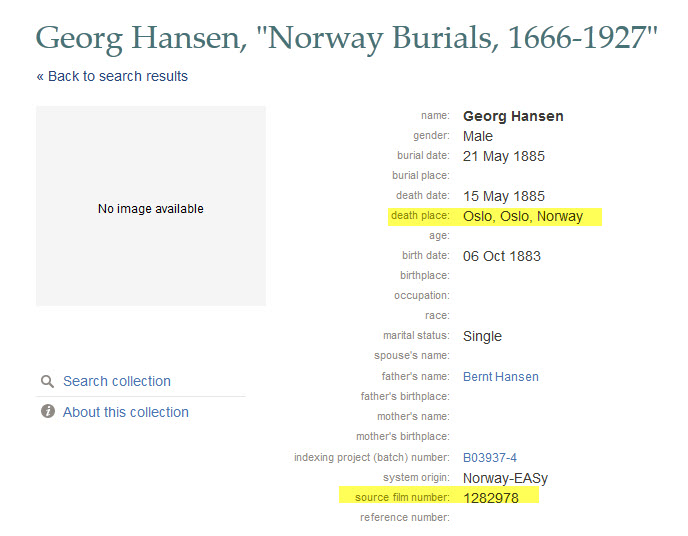The width and height of the screenshot is (688, 536).
Task: Click the system origin value Norway-EASy
Action: [x=505, y=478]
